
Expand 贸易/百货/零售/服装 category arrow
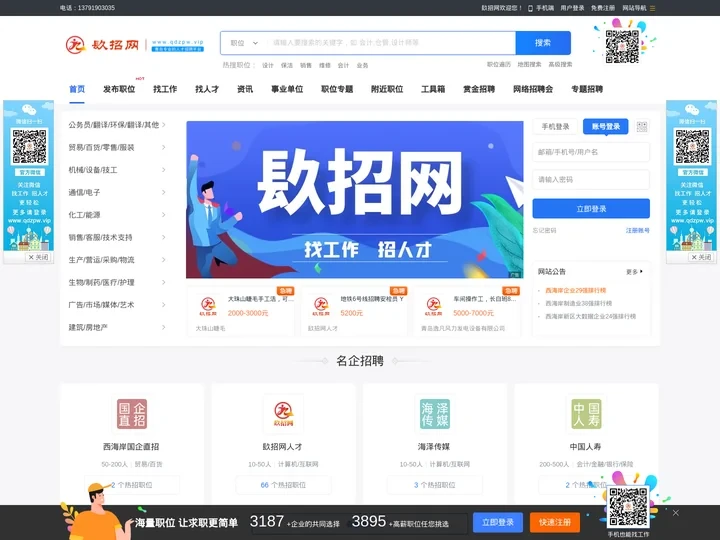(x=164, y=147)
